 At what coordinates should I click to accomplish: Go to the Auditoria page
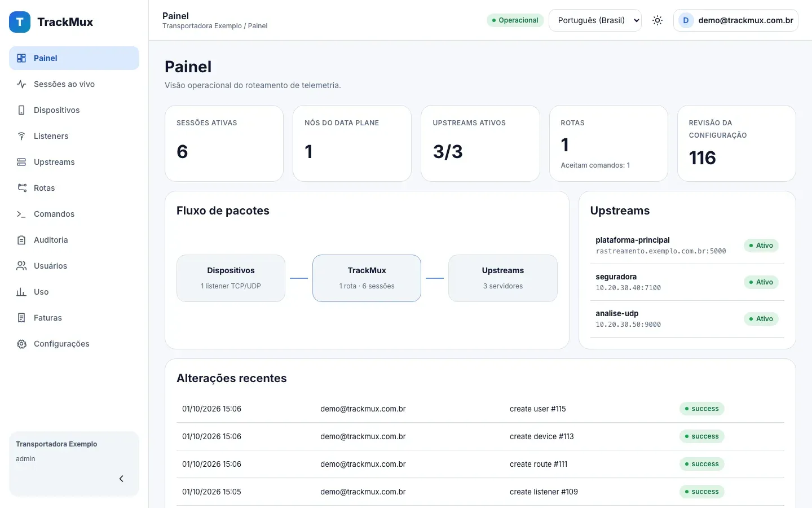click(74, 240)
